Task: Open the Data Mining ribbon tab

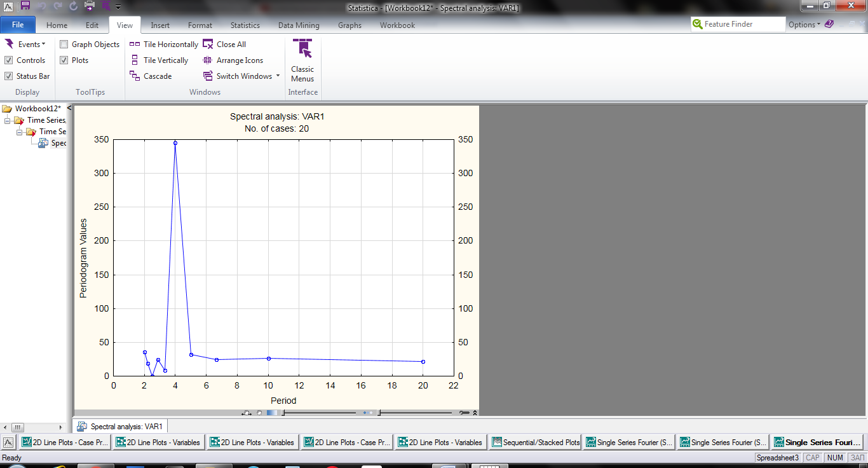Action: [x=299, y=25]
